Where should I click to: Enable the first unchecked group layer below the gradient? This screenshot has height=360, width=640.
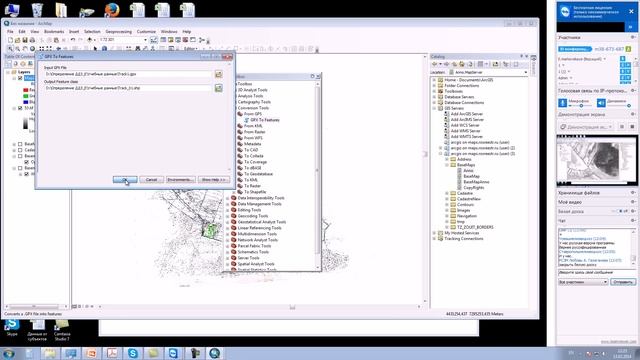click(x=20, y=144)
